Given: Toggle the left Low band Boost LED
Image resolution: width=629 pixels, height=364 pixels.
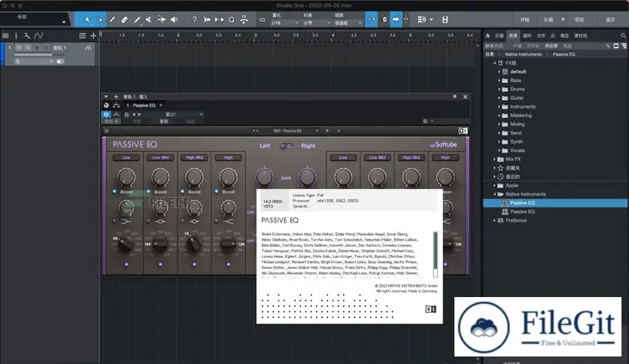Looking at the screenshot, I should [x=114, y=192].
